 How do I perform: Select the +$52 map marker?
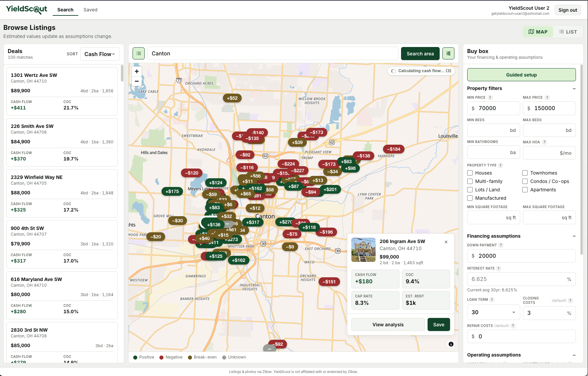click(x=232, y=98)
